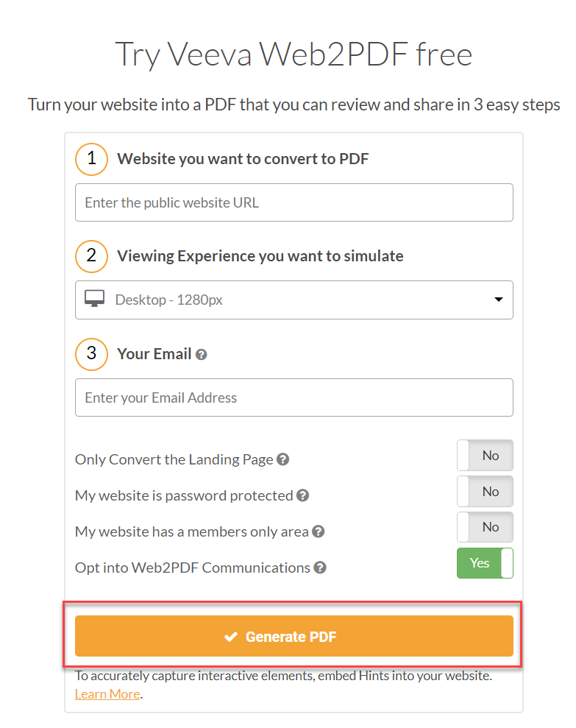576x728 pixels.
Task: Click help icon next to Your Email
Action: point(202,354)
